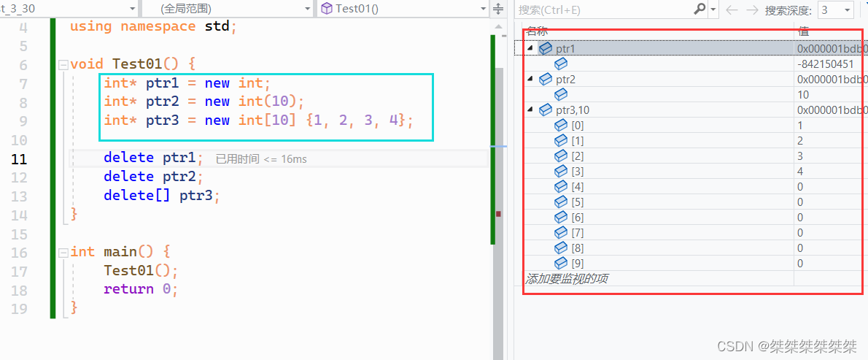Click the icon of the -842150451 child row
Screen dimensions: 868x360
[561, 64]
